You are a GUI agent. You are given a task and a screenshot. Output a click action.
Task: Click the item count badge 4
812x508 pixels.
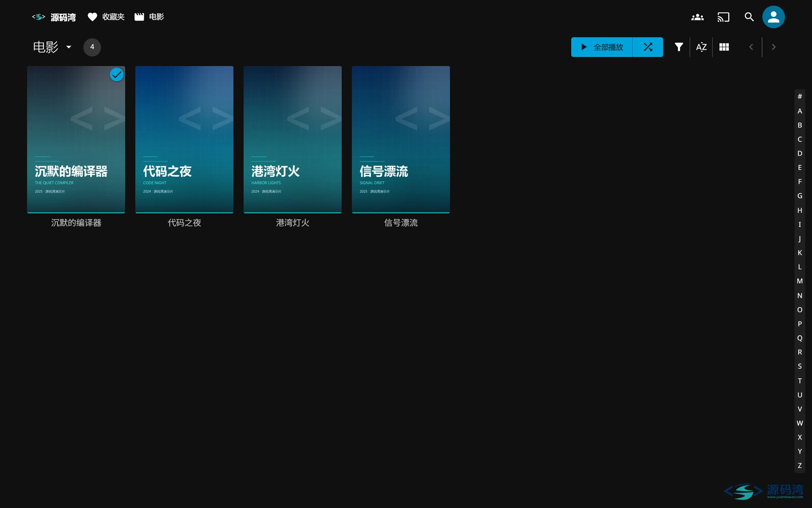(92, 47)
